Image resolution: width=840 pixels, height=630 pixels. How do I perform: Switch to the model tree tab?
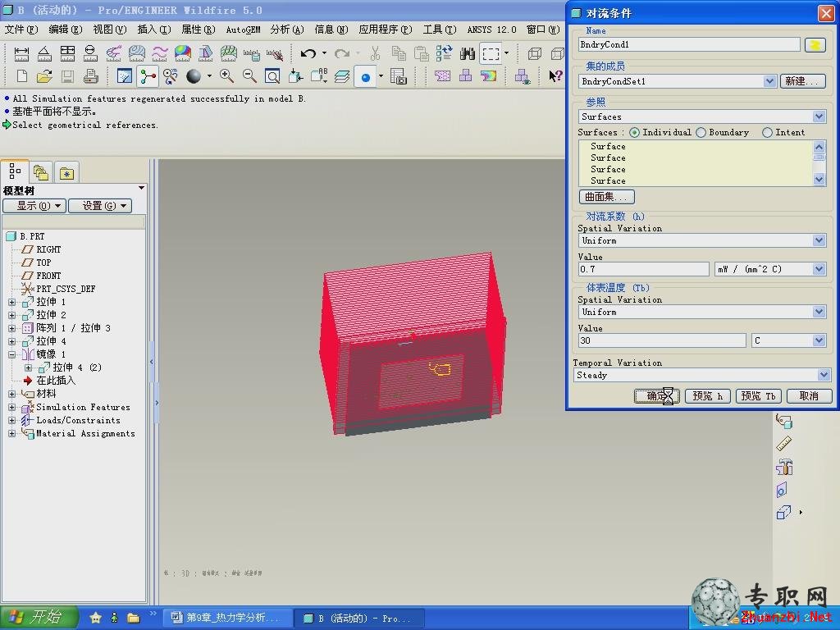[15, 172]
